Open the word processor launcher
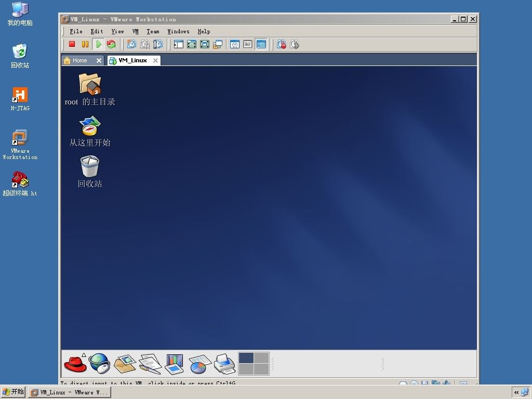This screenshot has height=399, width=532. [150, 364]
